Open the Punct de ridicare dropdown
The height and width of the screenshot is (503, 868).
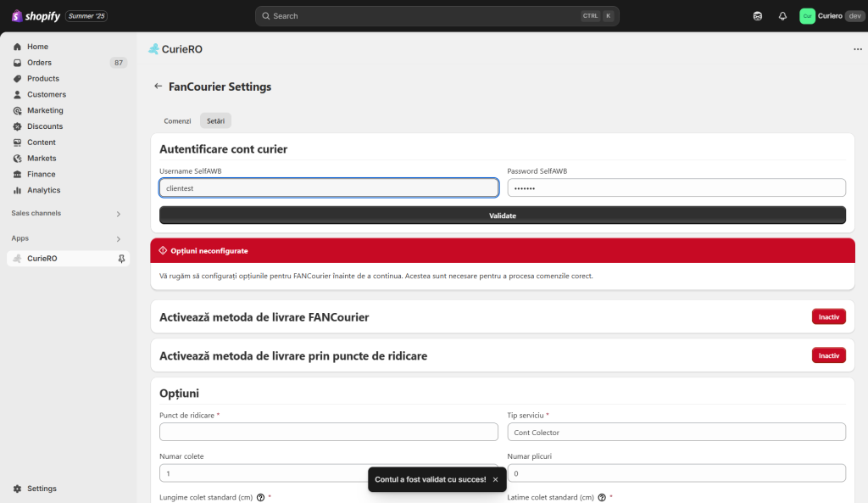coord(329,432)
